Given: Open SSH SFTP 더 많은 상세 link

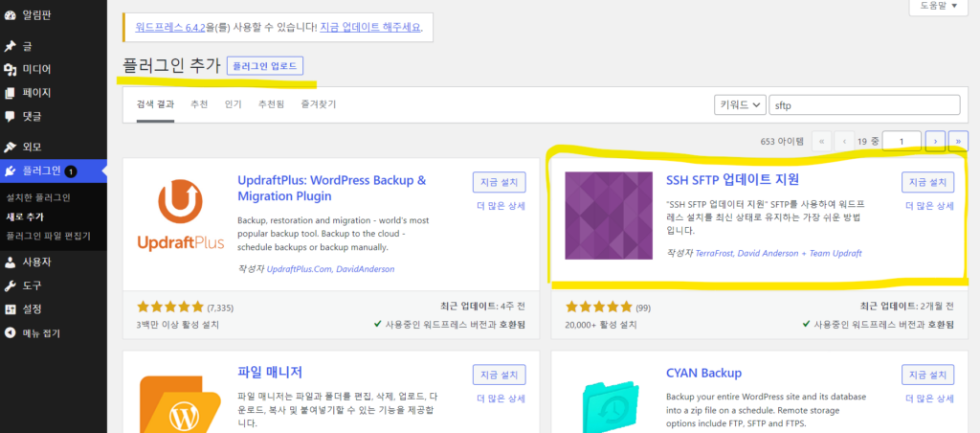Looking at the screenshot, I should pyautogui.click(x=930, y=206).
